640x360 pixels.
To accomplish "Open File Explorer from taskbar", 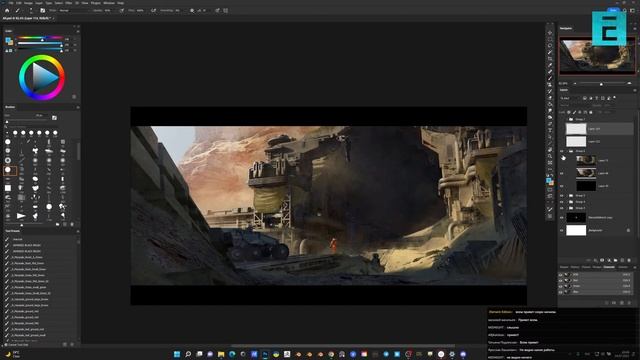I will pos(221,354).
